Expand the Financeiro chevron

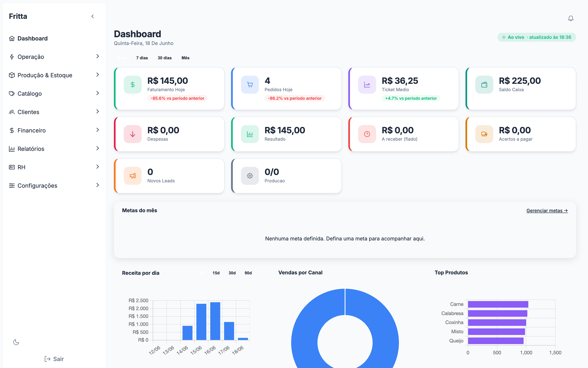[97, 130]
